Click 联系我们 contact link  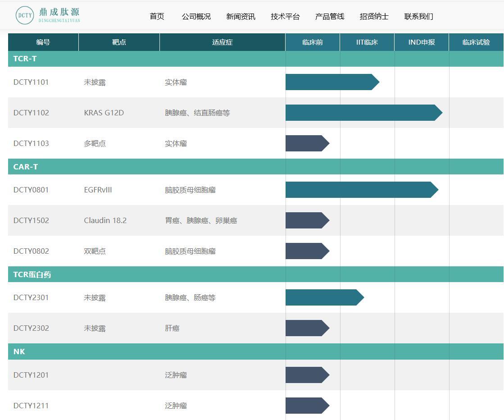[418, 17]
